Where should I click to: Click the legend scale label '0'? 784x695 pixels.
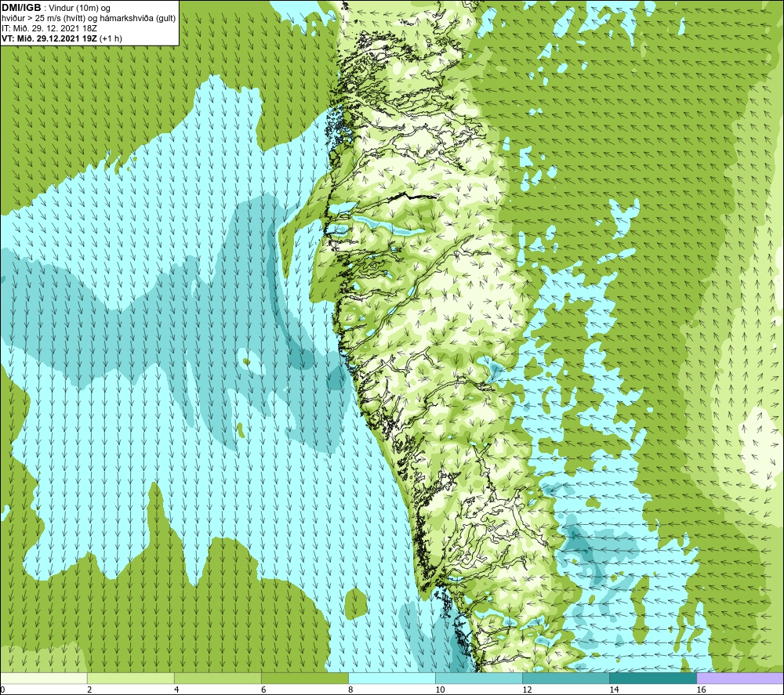pos(3,690)
